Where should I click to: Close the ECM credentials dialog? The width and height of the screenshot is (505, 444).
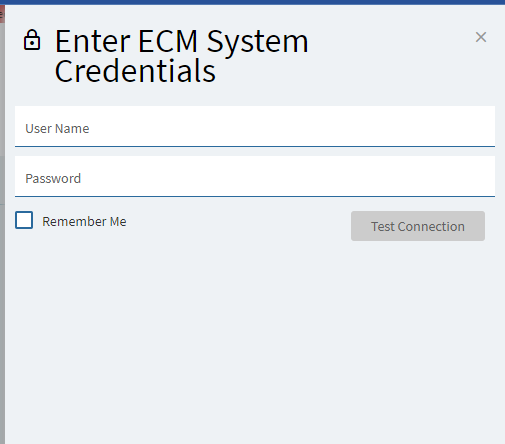tap(481, 37)
